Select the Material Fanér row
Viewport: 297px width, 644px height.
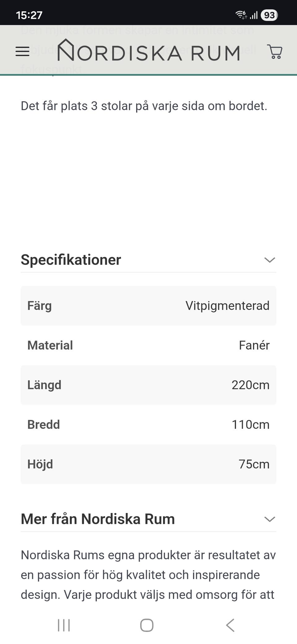pyautogui.click(x=148, y=345)
